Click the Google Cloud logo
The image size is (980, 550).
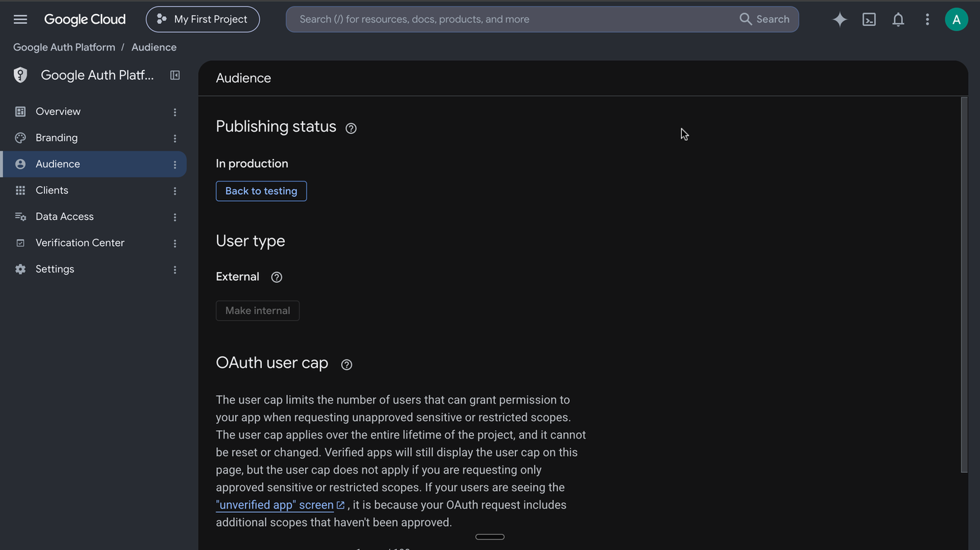[85, 20]
